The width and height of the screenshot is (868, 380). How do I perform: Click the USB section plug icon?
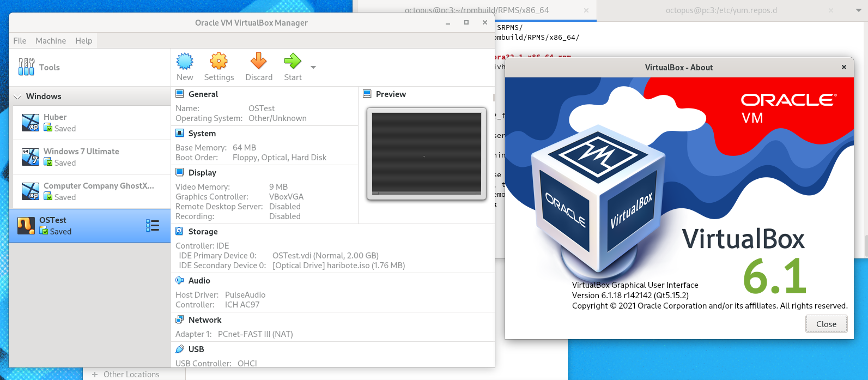click(x=180, y=349)
